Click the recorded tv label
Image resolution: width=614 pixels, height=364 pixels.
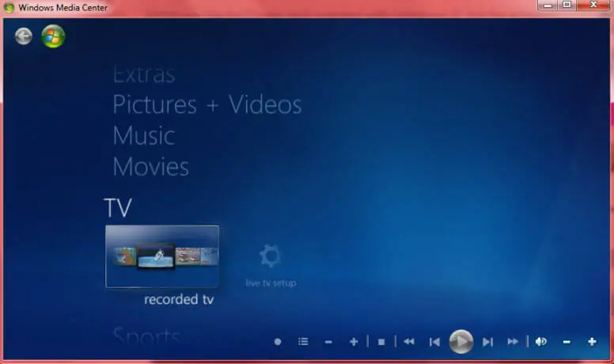179,300
